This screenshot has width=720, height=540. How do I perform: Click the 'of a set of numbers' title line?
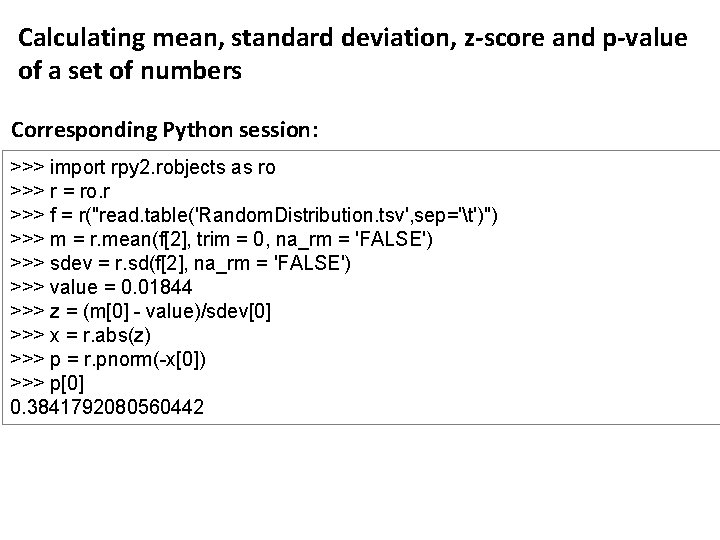130,72
